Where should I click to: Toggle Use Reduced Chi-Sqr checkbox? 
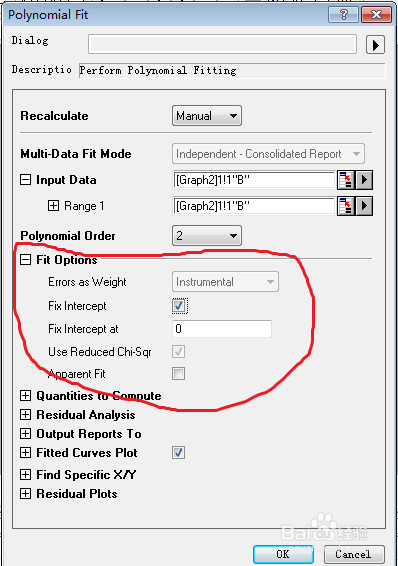click(179, 352)
